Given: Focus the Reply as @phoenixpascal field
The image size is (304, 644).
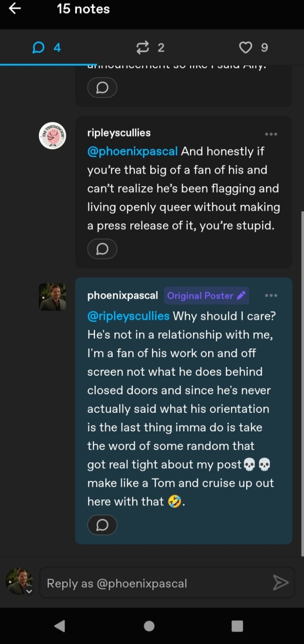Looking at the screenshot, I should [156, 583].
